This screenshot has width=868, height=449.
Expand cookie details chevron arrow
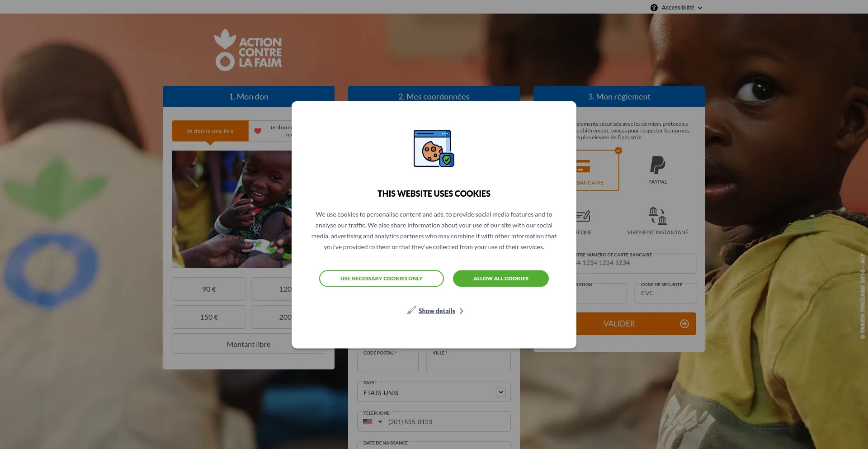pyautogui.click(x=461, y=311)
